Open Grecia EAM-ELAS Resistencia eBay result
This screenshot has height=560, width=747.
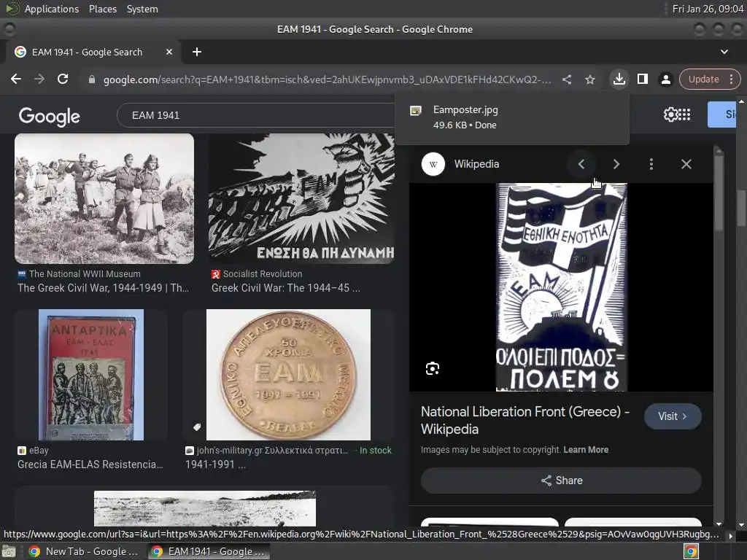(x=90, y=464)
